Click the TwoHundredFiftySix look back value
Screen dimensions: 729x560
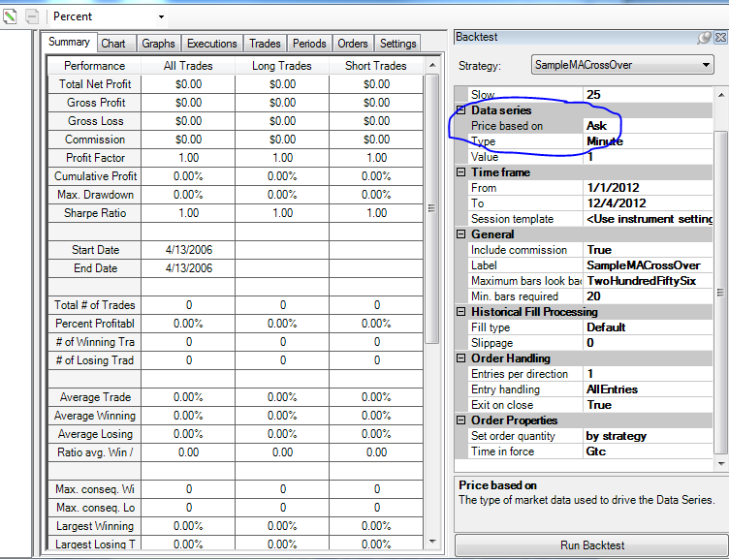(x=648, y=281)
